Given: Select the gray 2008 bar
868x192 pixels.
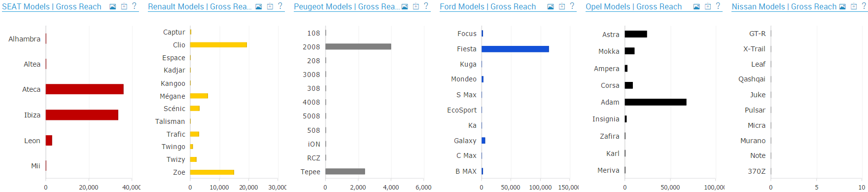Looking at the screenshot, I should point(358,47).
